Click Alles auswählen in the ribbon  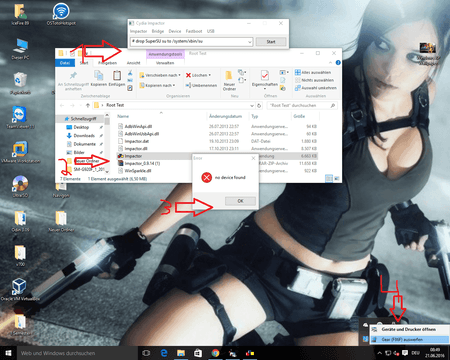pyautogui.click(x=313, y=72)
